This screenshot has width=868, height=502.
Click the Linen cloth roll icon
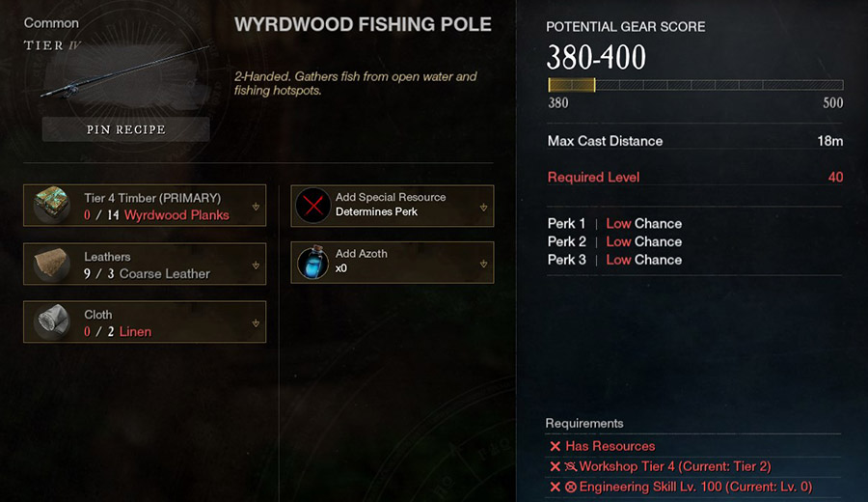(51, 321)
